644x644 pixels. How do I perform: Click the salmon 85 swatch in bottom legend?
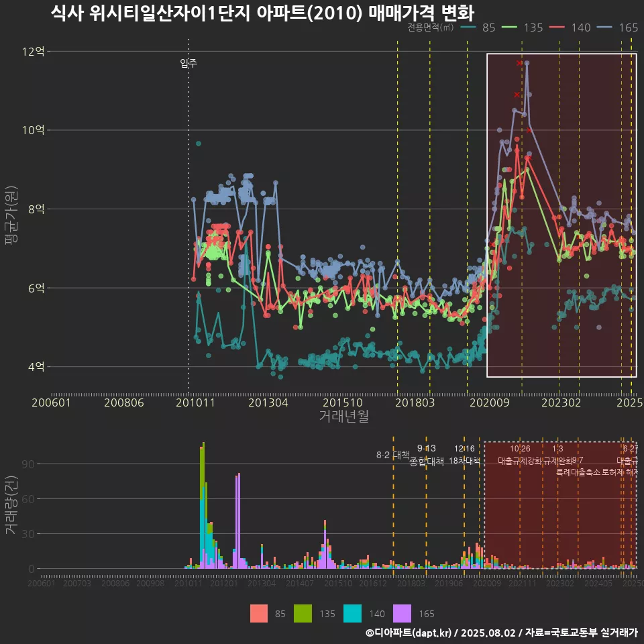259,614
